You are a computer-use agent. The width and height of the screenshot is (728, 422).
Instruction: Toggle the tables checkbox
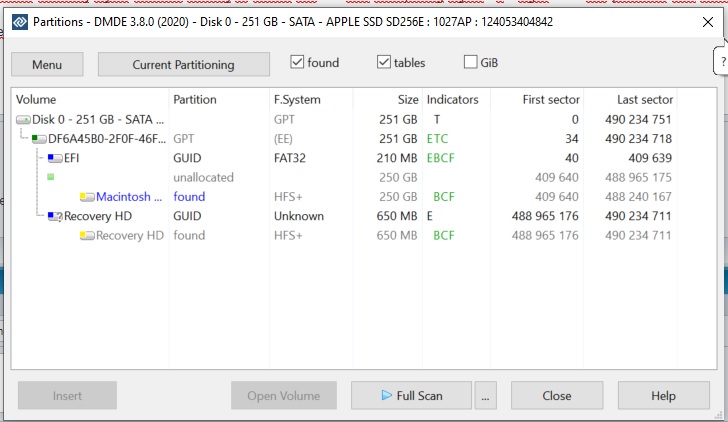[384, 62]
